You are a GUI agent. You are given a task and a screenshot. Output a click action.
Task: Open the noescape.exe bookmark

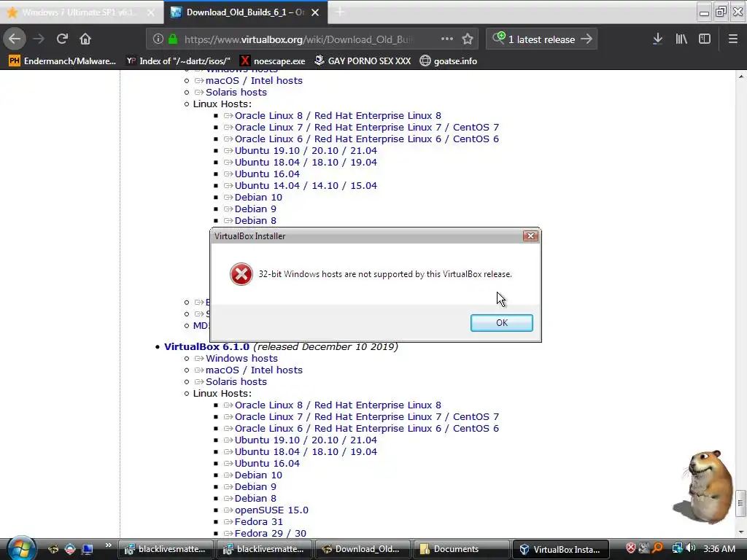(x=273, y=61)
